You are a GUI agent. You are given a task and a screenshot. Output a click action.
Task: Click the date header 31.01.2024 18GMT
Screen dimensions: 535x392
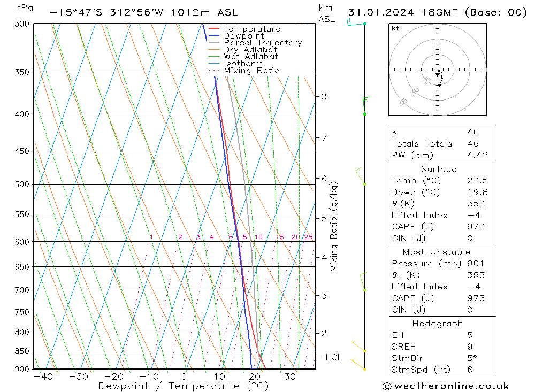403,12
